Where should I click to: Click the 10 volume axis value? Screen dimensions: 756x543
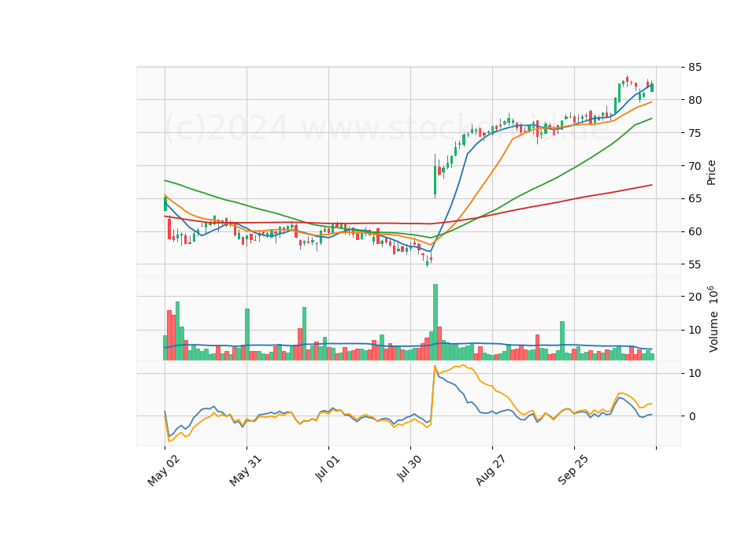click(695, 330)
